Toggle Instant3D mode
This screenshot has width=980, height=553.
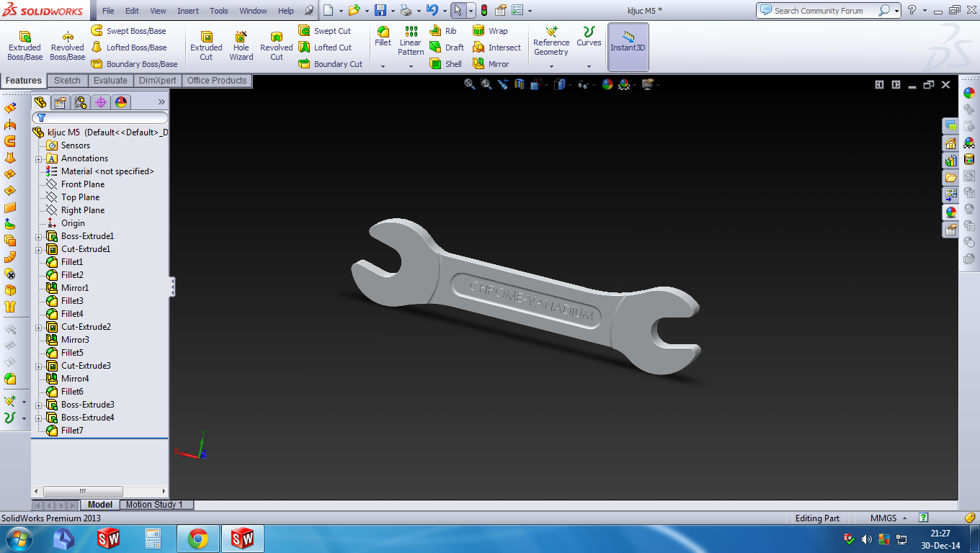click(628, 47)
